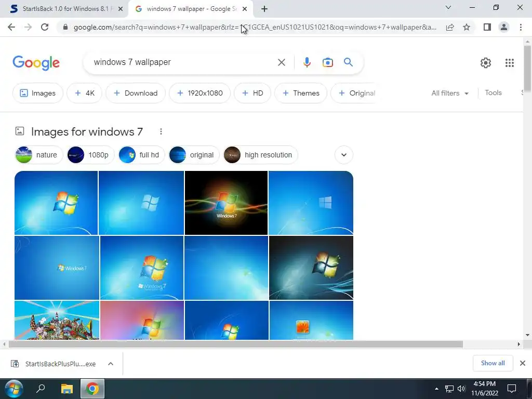
Task: Select the high resolution image chip
Action: 260,155
